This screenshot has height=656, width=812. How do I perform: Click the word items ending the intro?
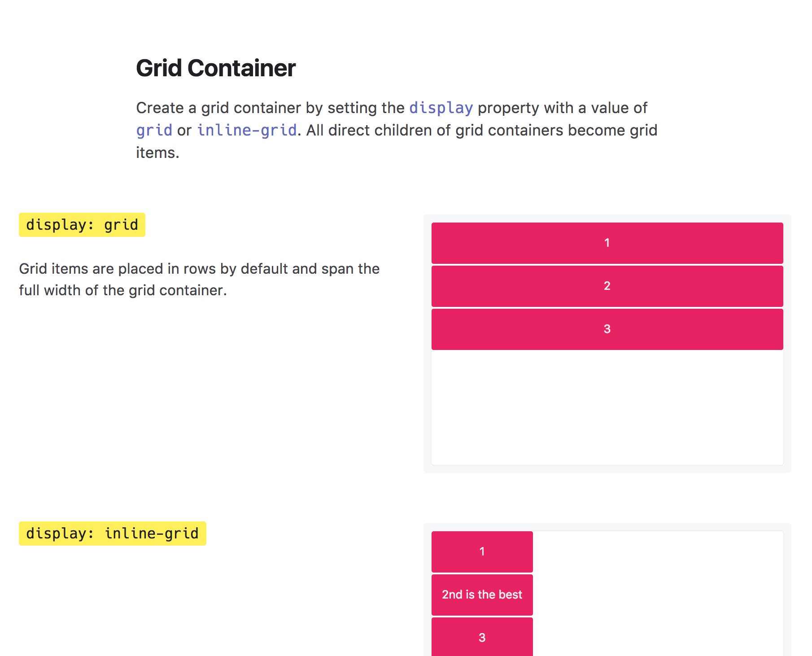(157, 153)
